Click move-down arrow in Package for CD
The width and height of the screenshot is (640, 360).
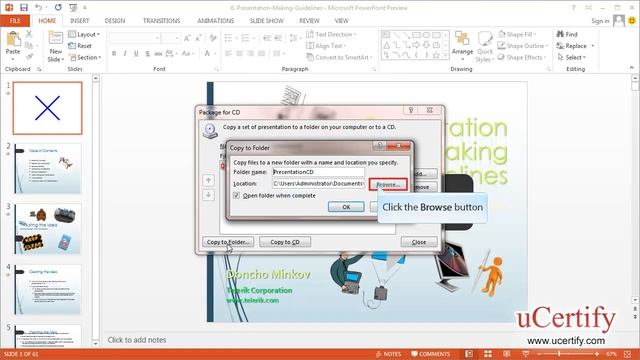click(x=208, y=195)
